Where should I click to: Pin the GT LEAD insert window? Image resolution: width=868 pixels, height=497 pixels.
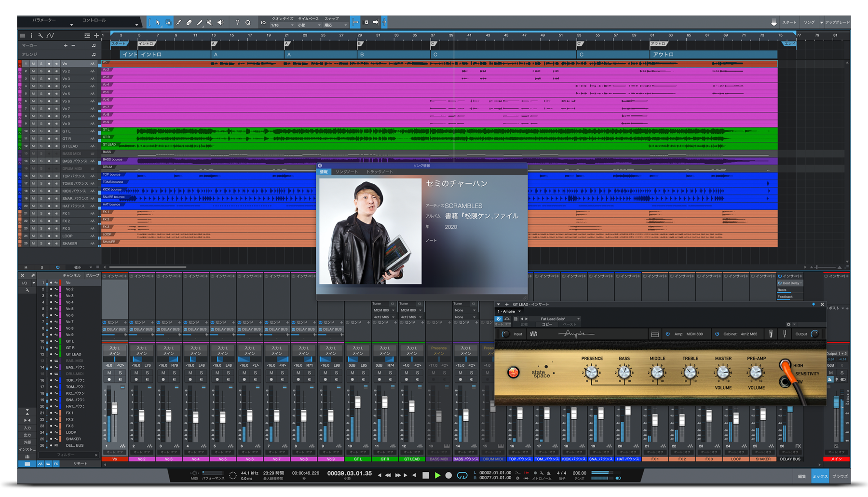pyautogui.click(x=814, y=304)
